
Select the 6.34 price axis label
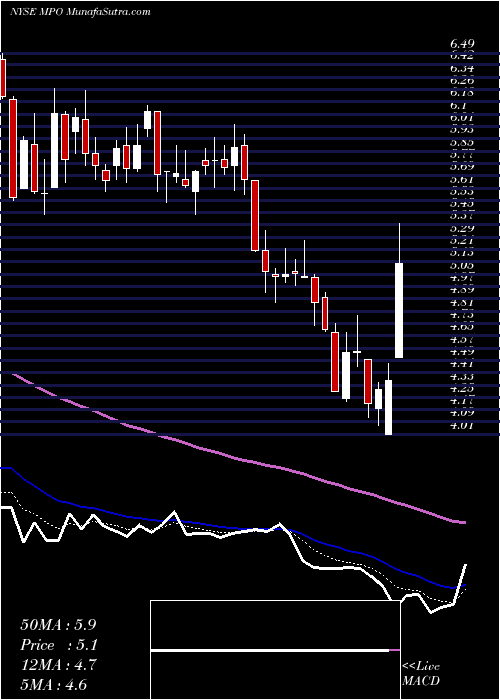[x=462, y=69]
